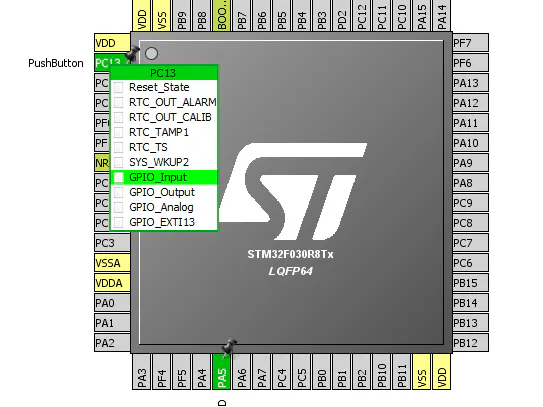Pick GPIO_EXTI13 from the pin menu
This screenshot has width=543, height=407.
[x=164, y=222]
